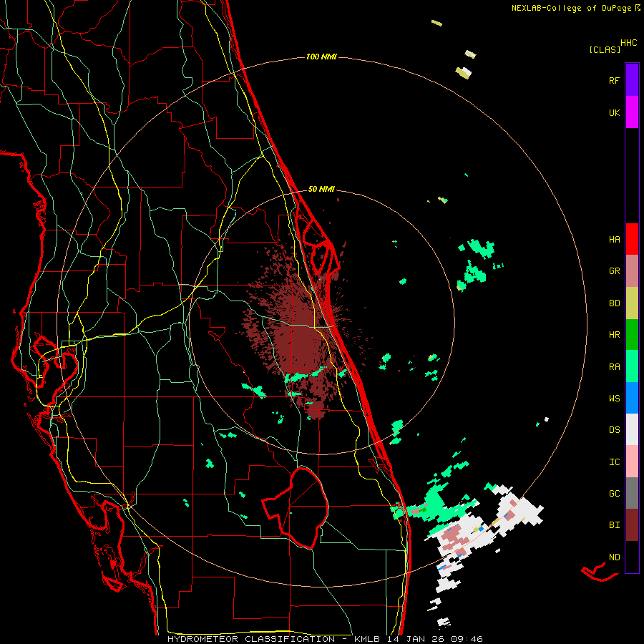Click the IC legend label
Screen dimensions: 644x644
(x=614, y=462)
